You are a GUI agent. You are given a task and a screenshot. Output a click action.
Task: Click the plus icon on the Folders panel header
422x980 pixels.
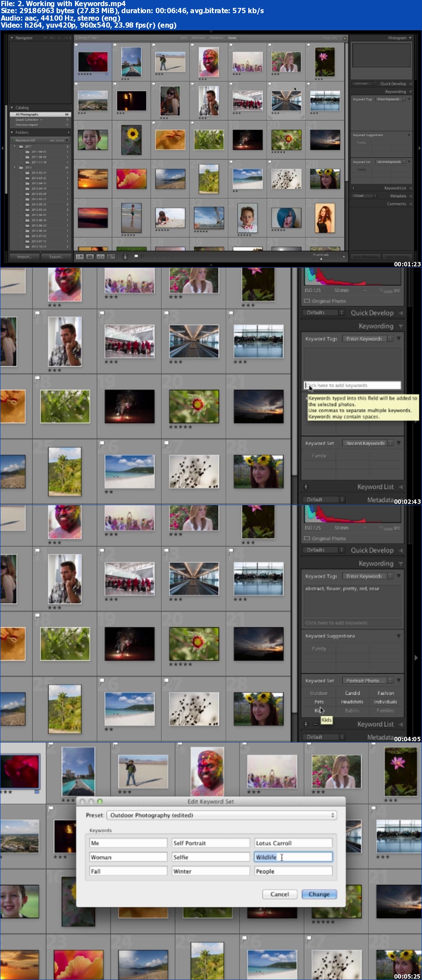point(68,132)
